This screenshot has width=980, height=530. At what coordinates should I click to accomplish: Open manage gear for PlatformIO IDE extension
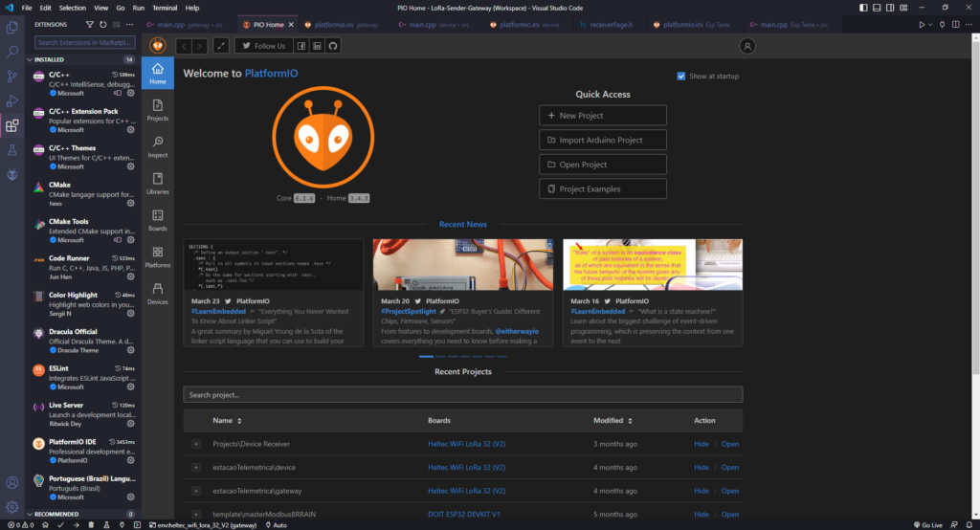pos(130,460)
